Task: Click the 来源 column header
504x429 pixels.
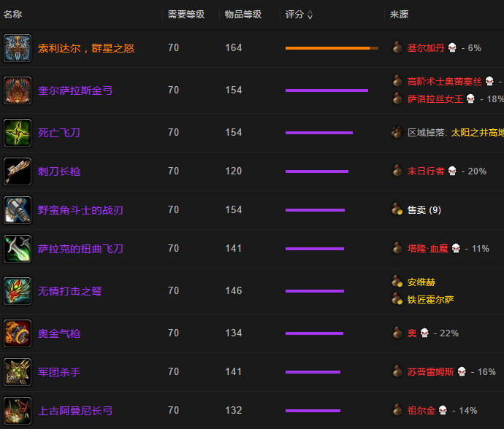Action: (x=399, y=15)
